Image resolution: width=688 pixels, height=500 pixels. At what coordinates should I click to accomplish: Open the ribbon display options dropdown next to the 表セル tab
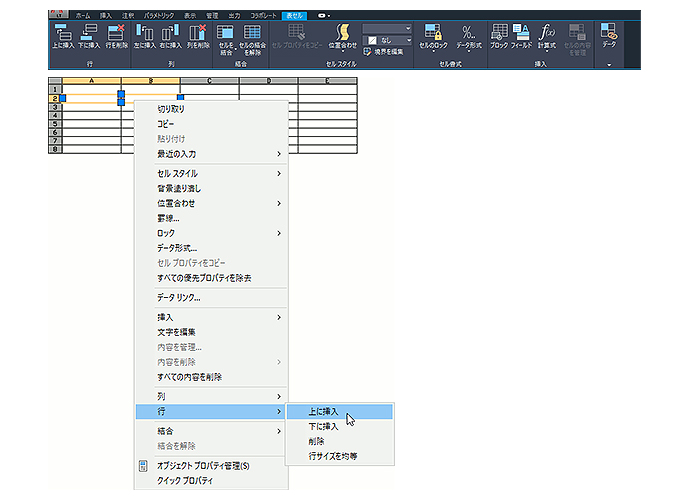[x=324, y=16]
